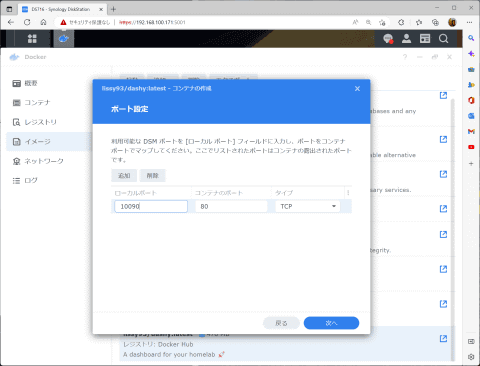Open レジストリ in Docker sidebar
This screenshot has height=366, width=480.
(49, 122)
